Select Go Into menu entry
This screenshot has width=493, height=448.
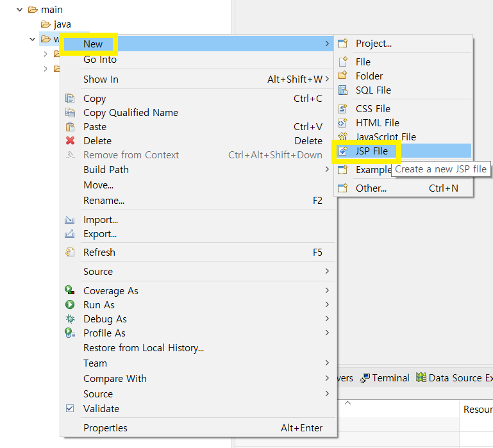pos(197,60)
